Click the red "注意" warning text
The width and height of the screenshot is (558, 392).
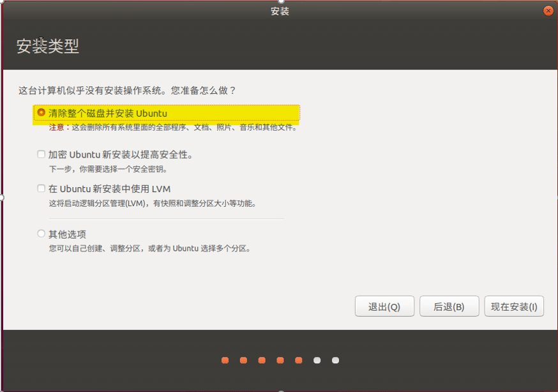pos(59,128)
